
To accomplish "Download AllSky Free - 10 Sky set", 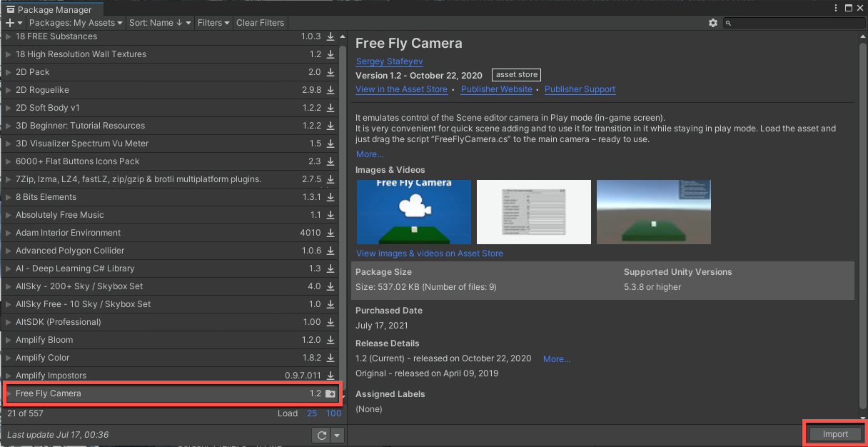I will (x=329, y=304).
